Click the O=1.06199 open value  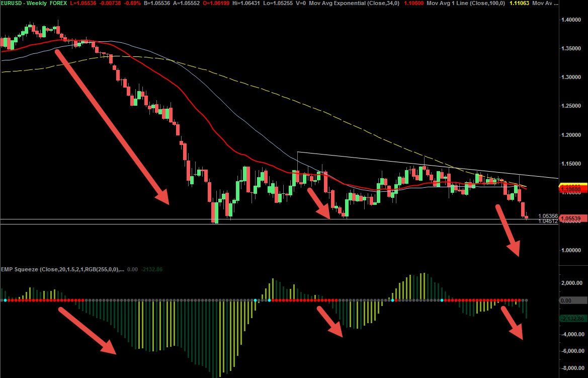(216, 3)
